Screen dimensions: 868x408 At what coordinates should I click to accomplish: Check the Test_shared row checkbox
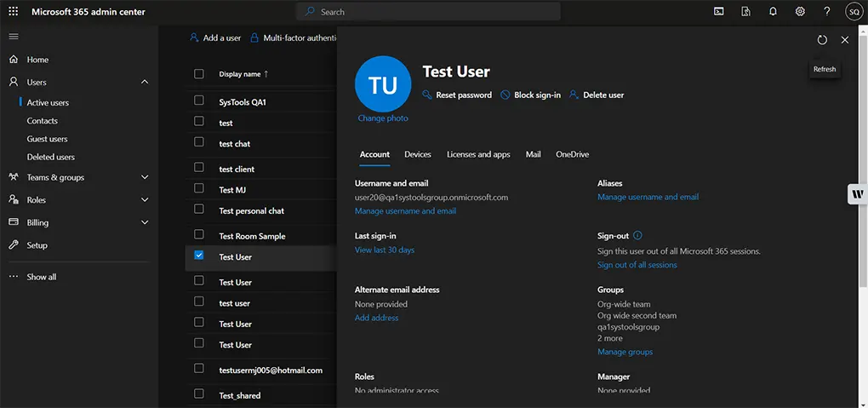pyautogui.click(x=199, y=394)
